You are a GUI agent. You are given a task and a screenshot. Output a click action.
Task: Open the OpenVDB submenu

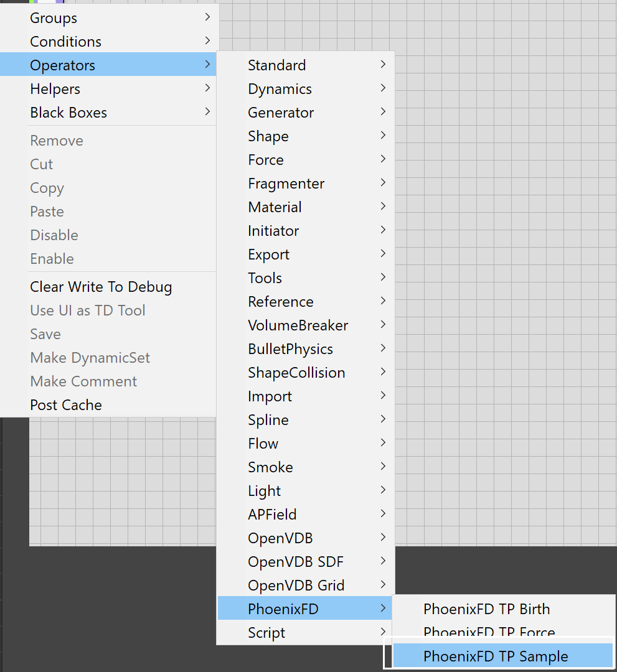point(305,538)
